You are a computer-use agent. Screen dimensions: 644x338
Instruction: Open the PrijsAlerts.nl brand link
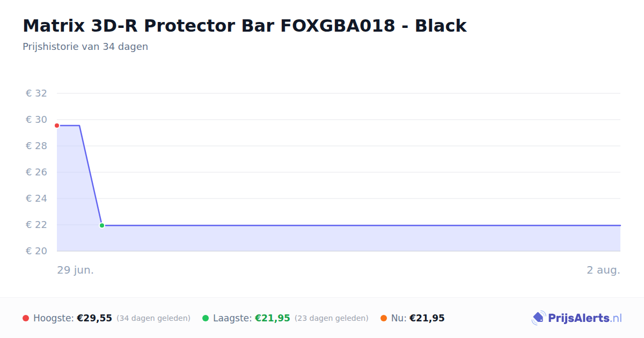pos(577,318)
